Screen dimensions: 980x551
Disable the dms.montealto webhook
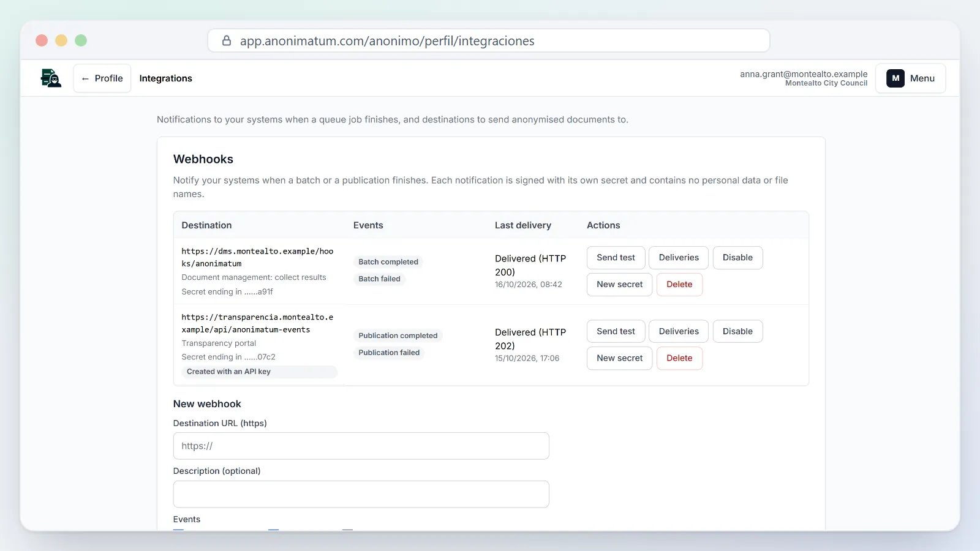737,258
